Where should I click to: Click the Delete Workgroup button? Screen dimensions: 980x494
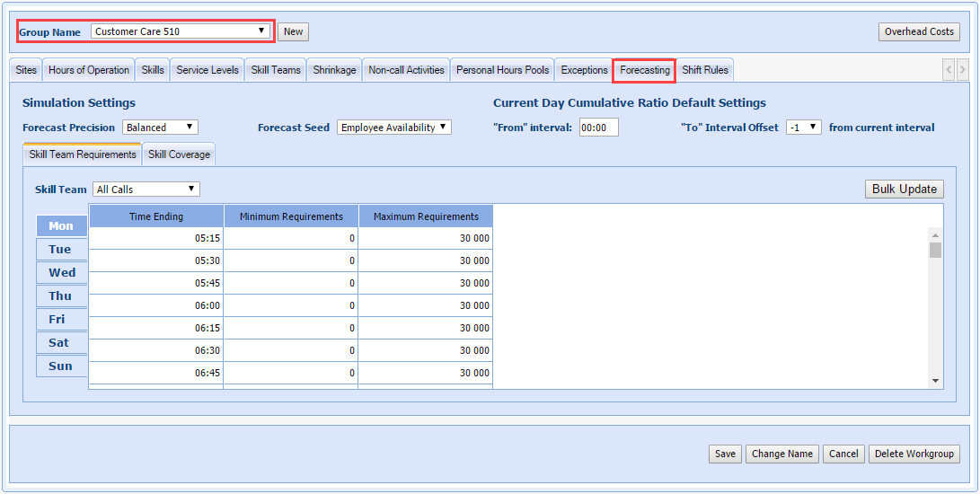(914, 454)
